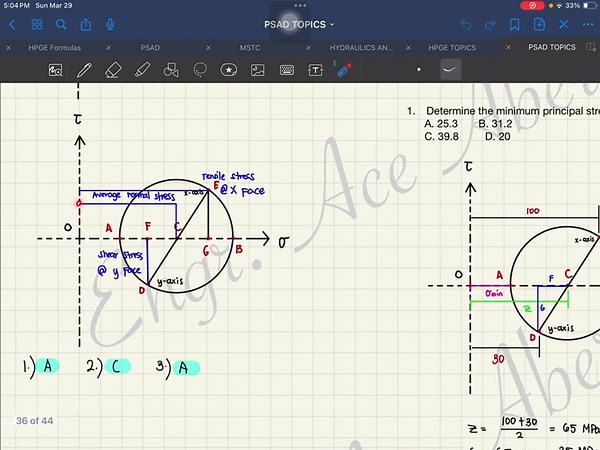The height and width of the screenshot is (450, 600).
Task: Select the Eraser tool
Action: pos(113,70)
